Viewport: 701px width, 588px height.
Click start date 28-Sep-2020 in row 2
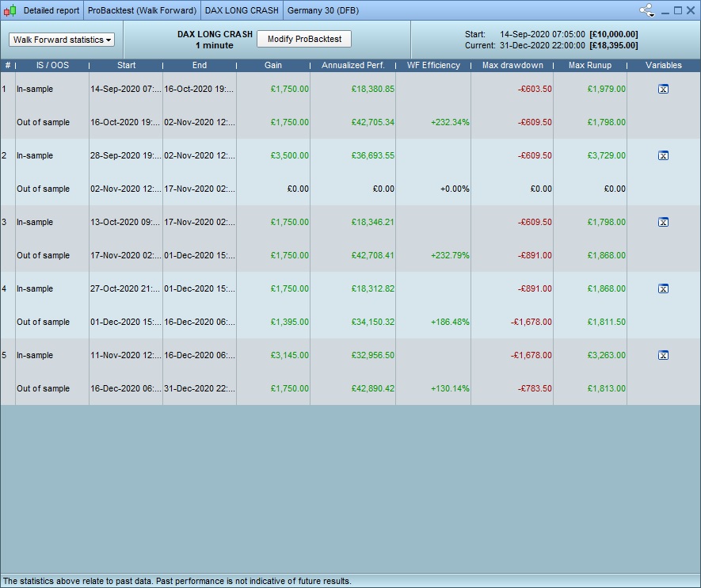(x=125, y=155)
